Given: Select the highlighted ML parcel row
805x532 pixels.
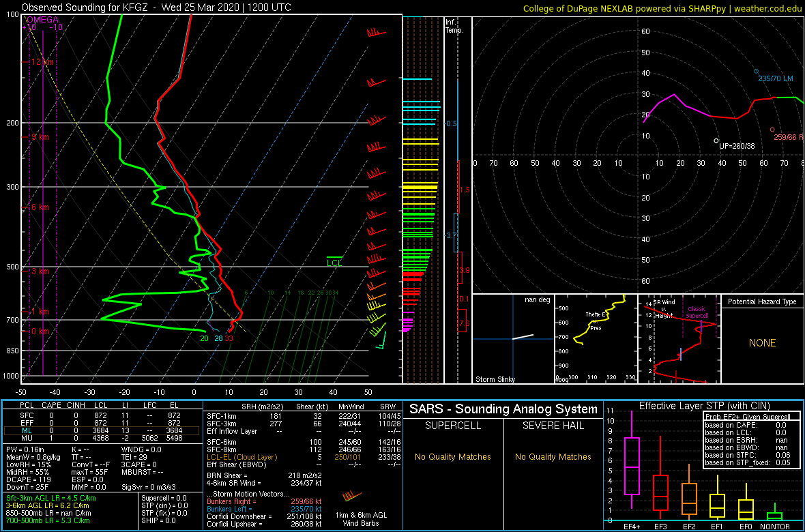Looking at the screenshot, I should click(x=102, y=430).
